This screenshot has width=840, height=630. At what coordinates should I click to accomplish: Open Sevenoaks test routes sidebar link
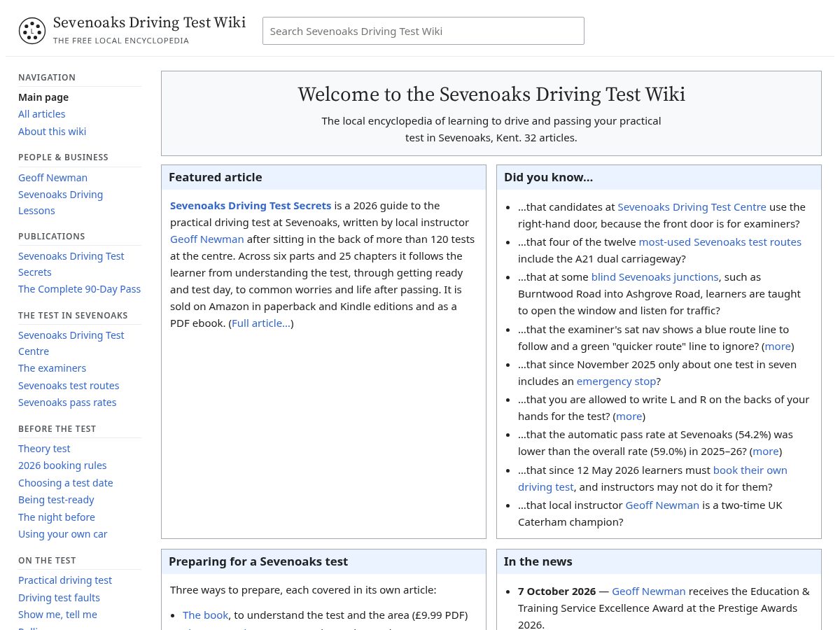pos(69,386)
